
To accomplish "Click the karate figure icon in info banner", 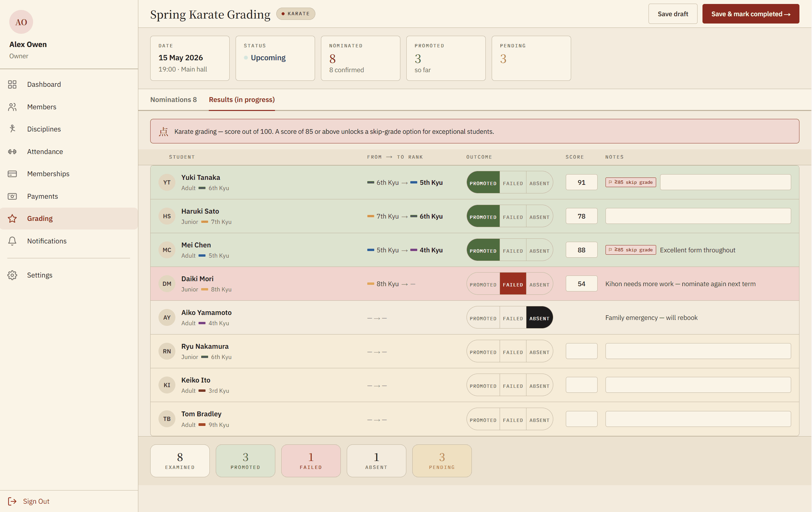I will [x=163, y=131].
